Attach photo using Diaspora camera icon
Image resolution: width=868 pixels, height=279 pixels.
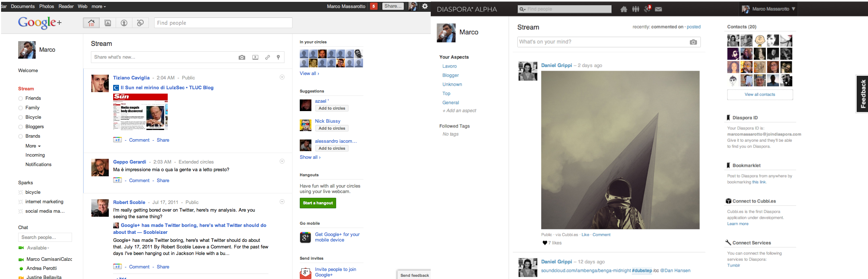(x=693, y=42)
